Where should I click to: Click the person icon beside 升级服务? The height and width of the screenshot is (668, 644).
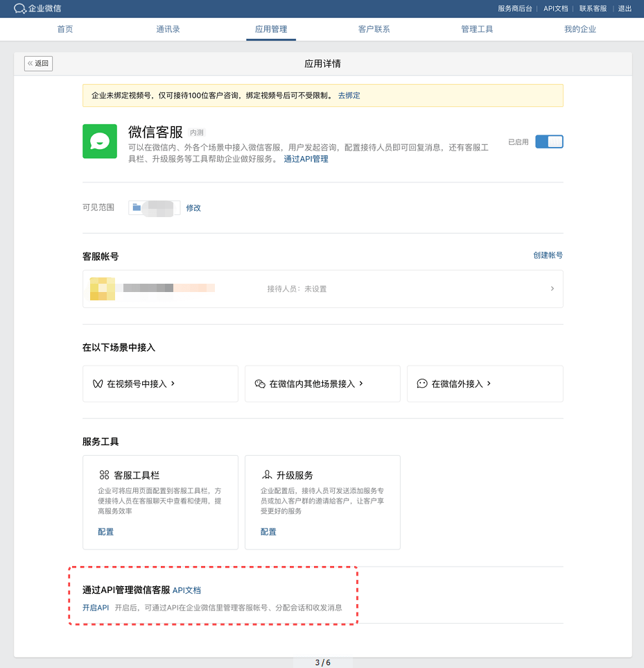[267, 474]
